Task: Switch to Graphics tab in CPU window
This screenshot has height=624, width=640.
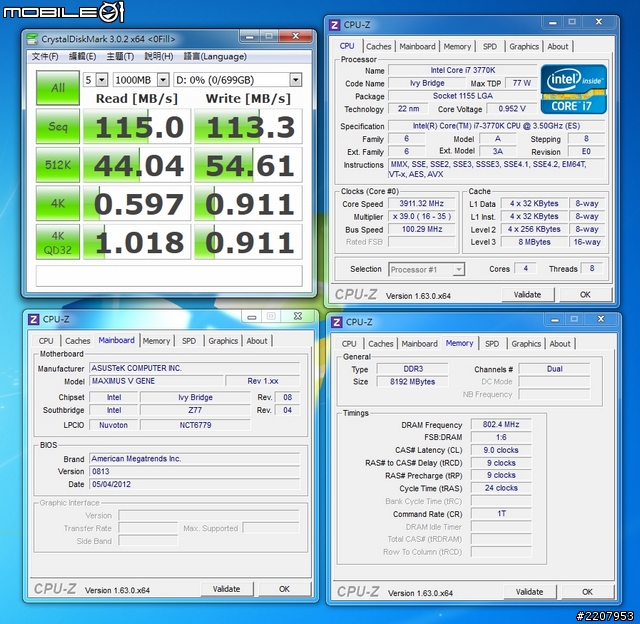Action: [x=524, y=47]
